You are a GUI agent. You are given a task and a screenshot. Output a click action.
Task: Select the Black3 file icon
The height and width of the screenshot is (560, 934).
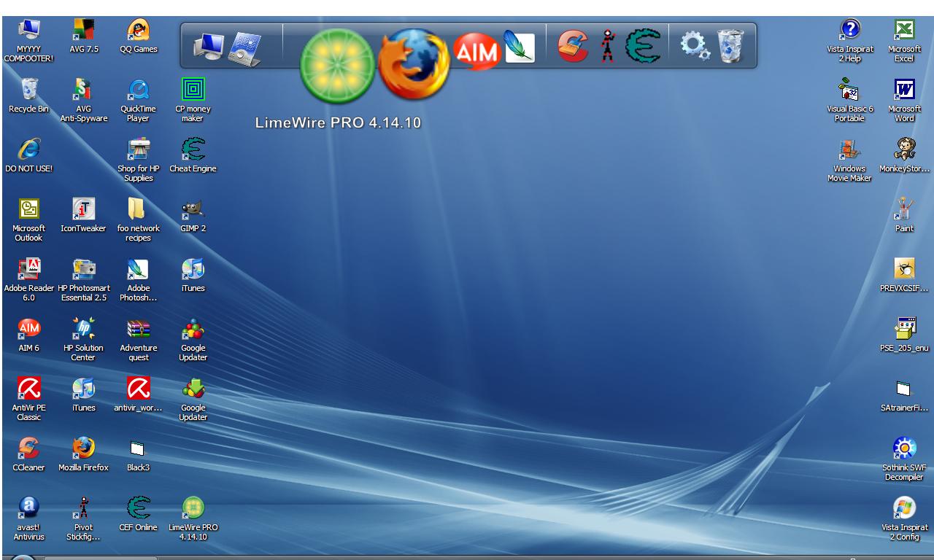(138, 455)
